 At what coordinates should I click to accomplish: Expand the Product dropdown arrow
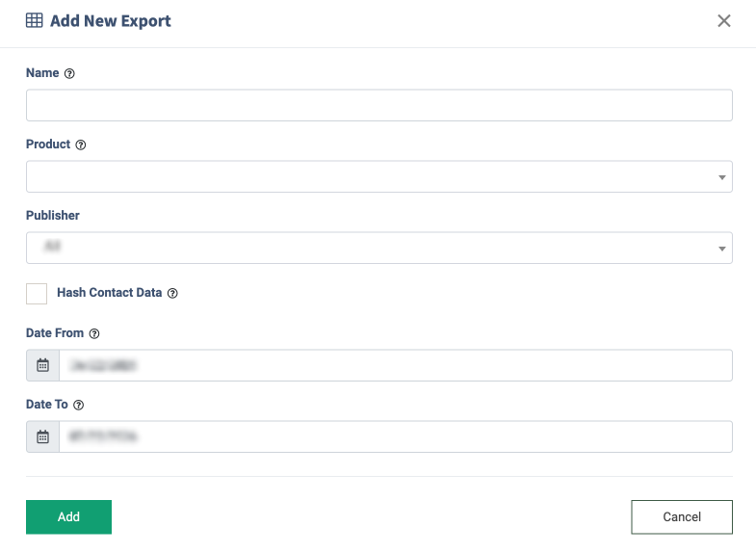pos(721,177)
